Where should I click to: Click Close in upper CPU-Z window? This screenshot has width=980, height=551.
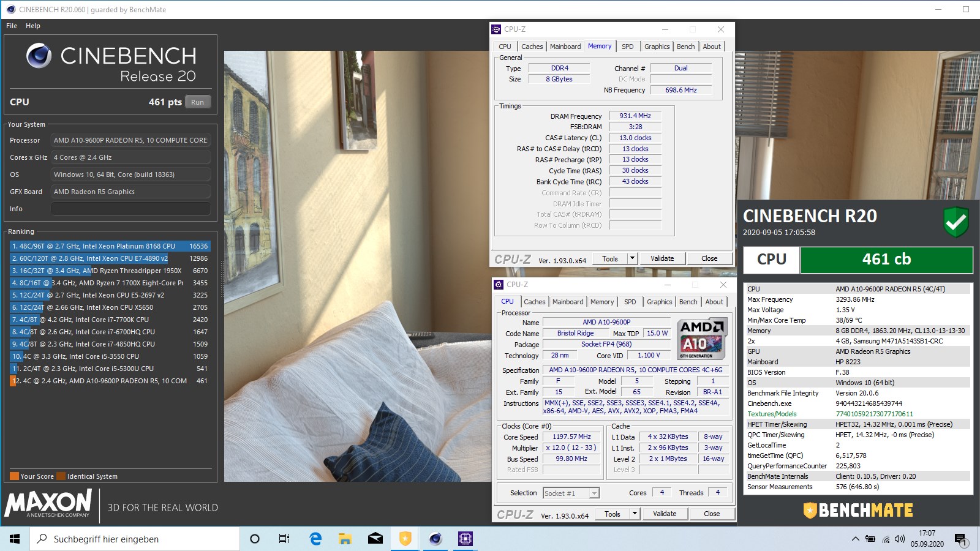click(709, 258)
